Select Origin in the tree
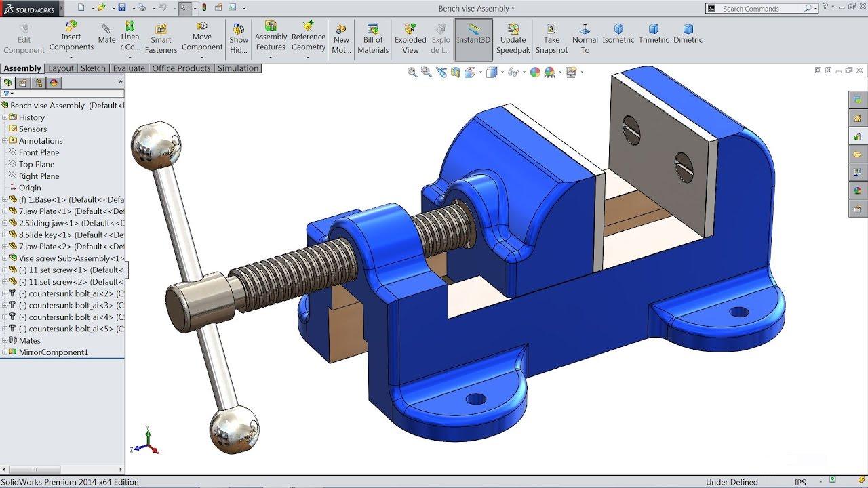Screen dimensions: 868x488 [x=30, y=188]
